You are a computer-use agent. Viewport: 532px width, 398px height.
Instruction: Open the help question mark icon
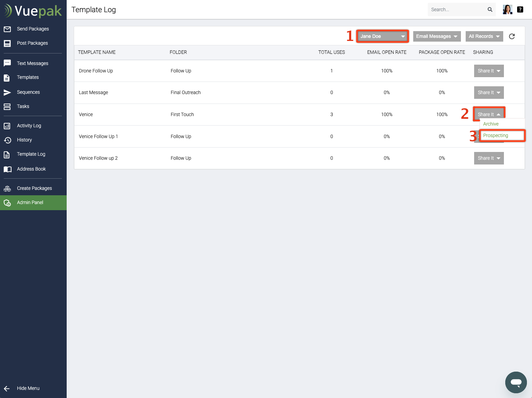pyautogui.click(x=520, y=9)
